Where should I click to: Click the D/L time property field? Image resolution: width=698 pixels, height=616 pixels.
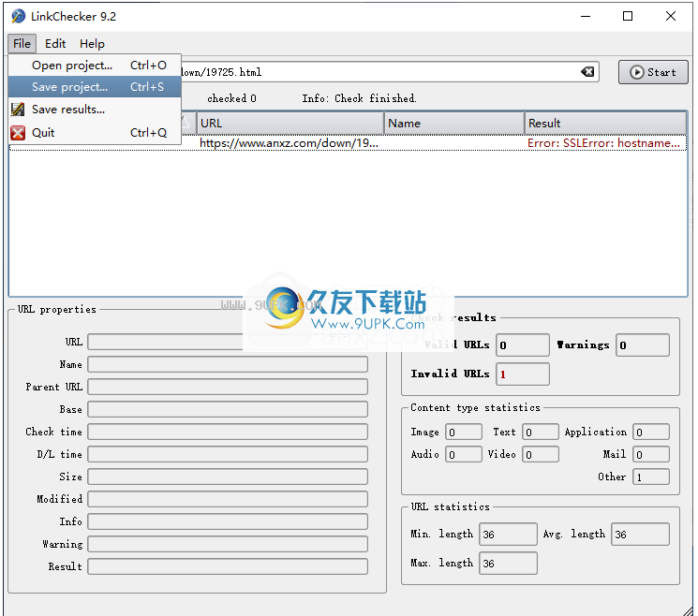point(228,454)
